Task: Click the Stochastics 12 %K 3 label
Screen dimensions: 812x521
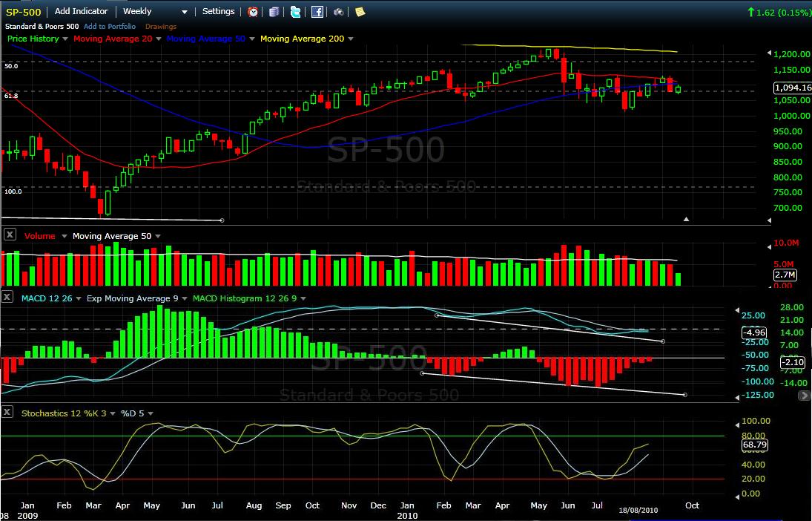Action: coord(64,413)
